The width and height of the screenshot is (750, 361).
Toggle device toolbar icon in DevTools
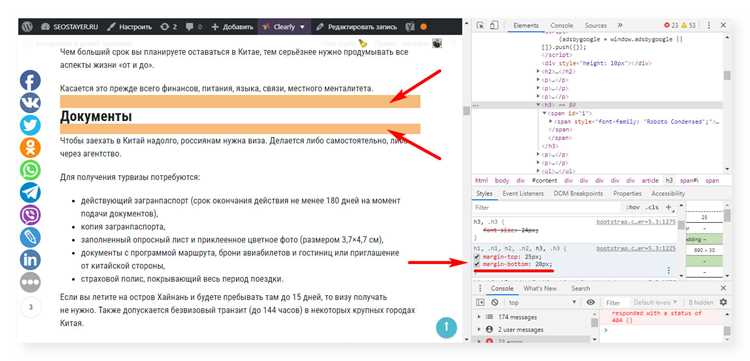[x=494, y=25]
